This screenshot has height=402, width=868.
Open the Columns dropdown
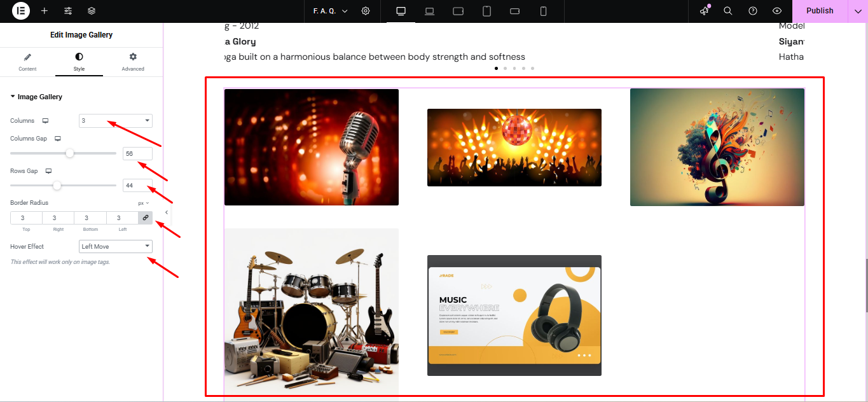[x=116, y=120]
